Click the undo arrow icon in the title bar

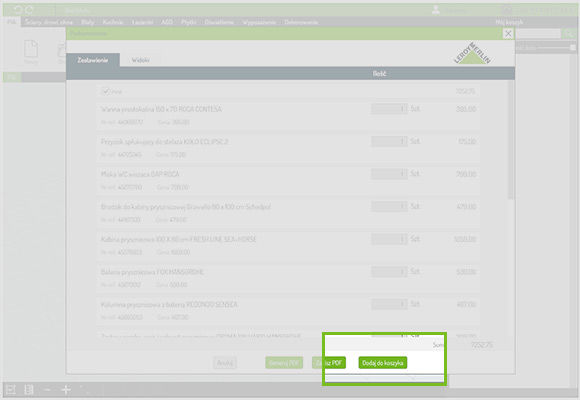tap(17, 10)
